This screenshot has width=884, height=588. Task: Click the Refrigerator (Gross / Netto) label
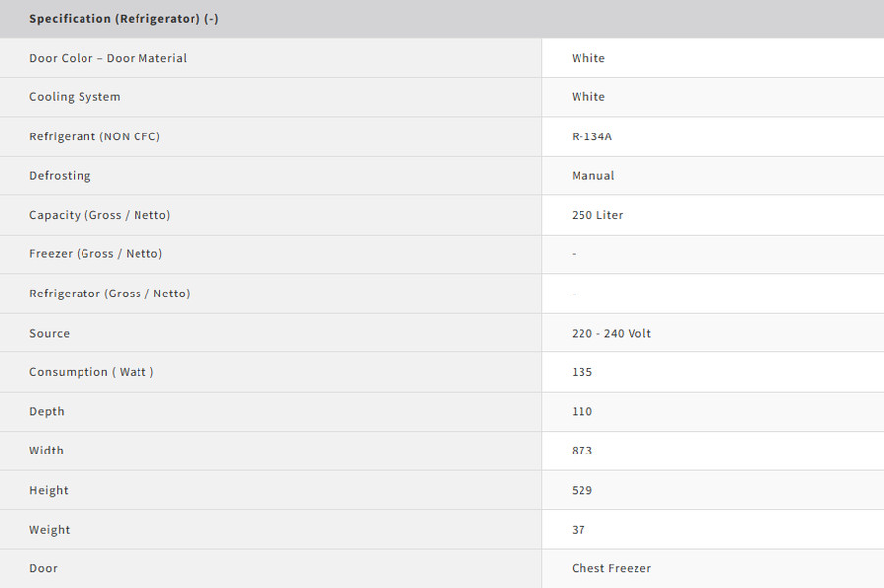109,294
